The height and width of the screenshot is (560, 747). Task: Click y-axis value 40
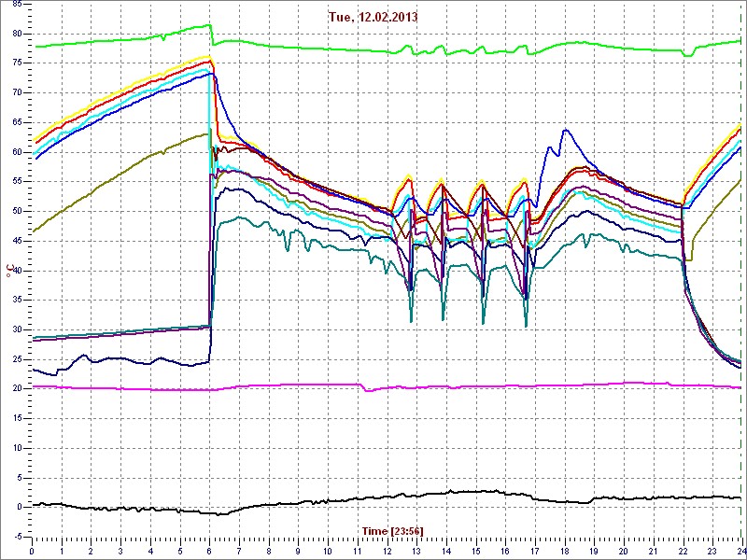coord(17,271)
